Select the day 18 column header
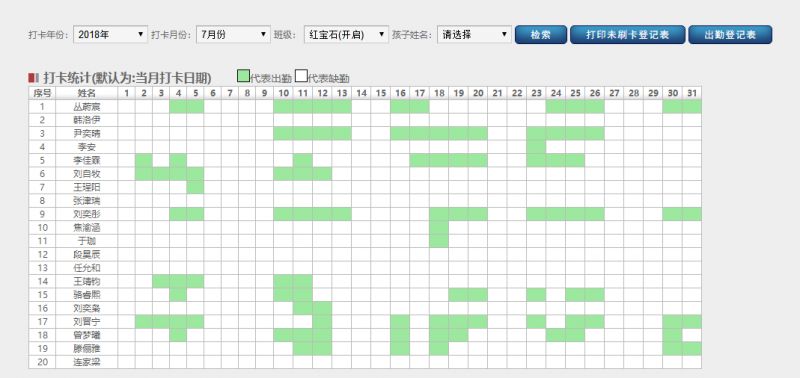 (439, 93)
